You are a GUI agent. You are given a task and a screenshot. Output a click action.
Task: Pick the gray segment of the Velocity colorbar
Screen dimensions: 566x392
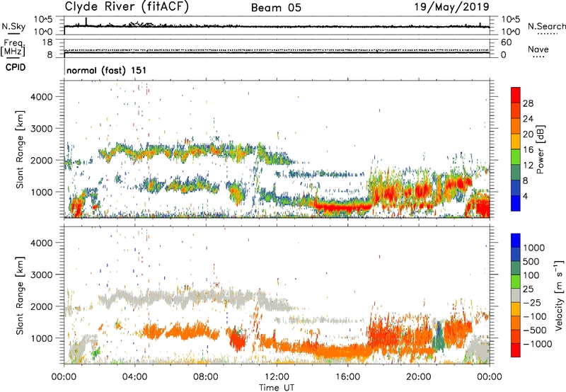(x=516, y=296)
